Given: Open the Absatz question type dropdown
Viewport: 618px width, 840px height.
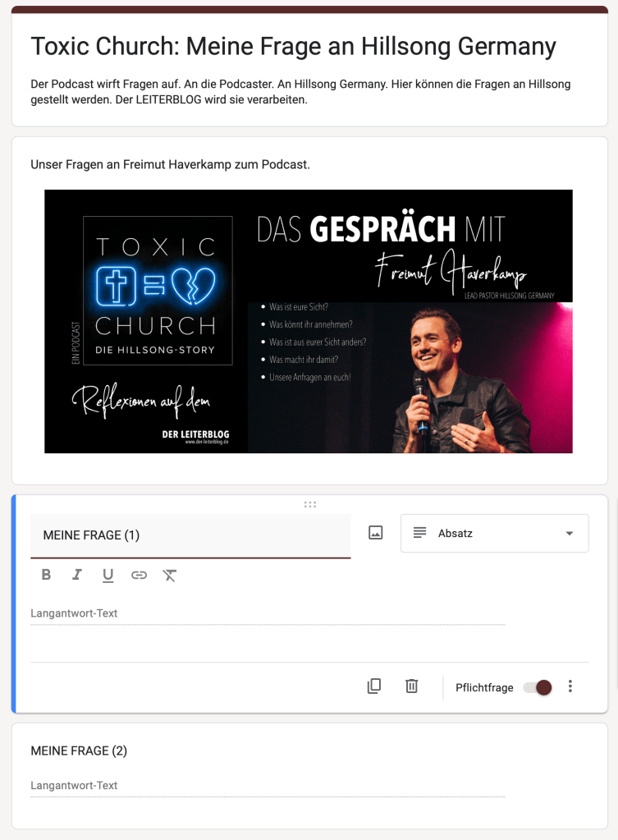Looking at the screenshot, I should point(494,533).
